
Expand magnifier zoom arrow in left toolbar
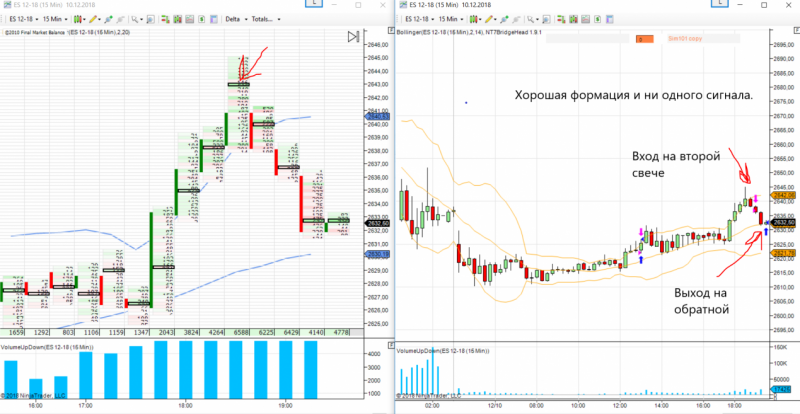[141, 19]
